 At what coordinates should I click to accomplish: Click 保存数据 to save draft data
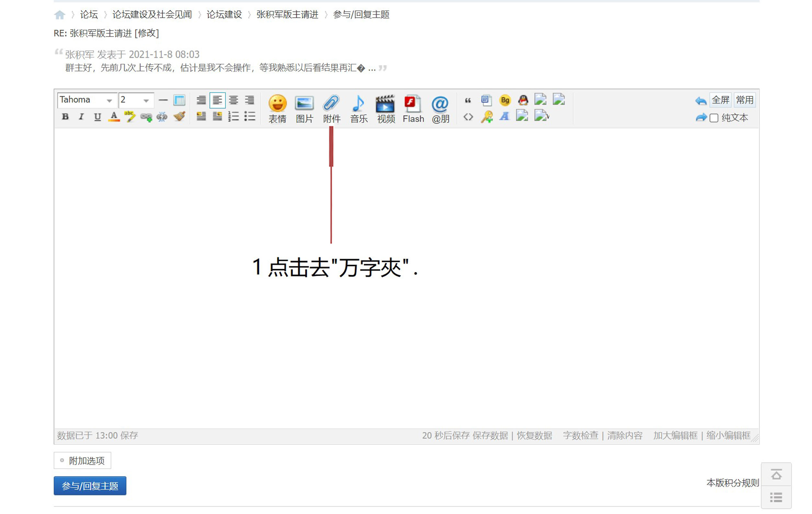pyautogui.click(x=491, y=435)
